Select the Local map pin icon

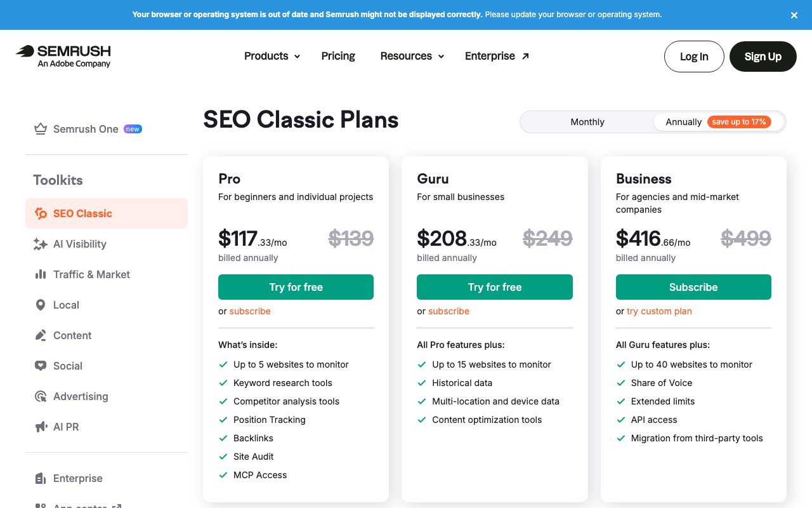[x=41, y=305]
